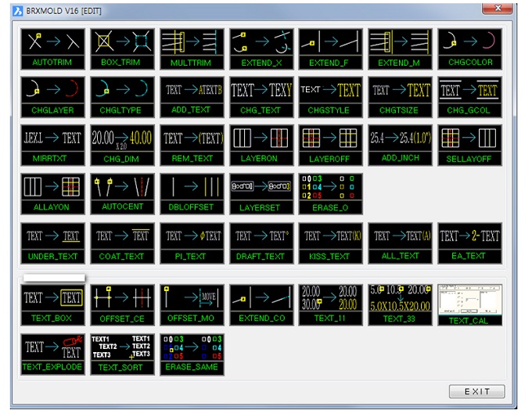Select the UNDER_TEXT underline tool
532x410 pixels.
coord(52,242)
